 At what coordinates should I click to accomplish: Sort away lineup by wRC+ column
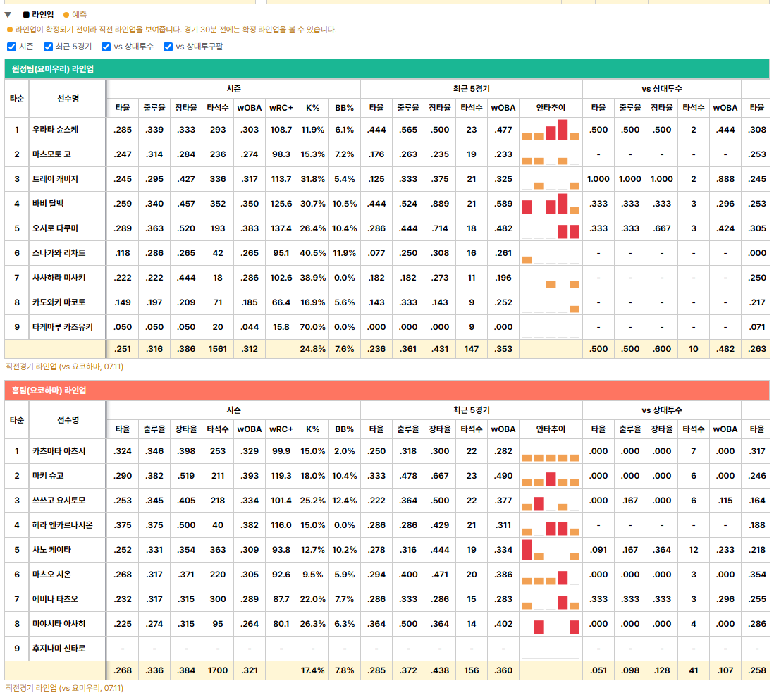[x=281, y=108]
